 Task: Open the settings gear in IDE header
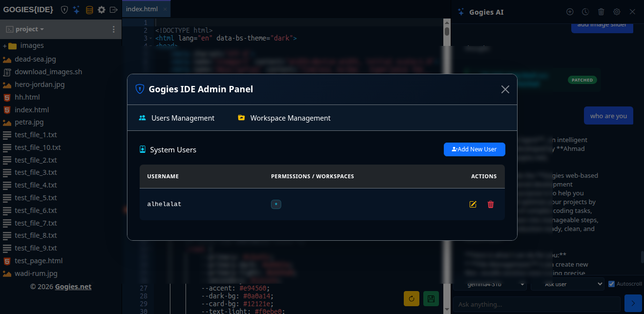(x=102, y=10)
